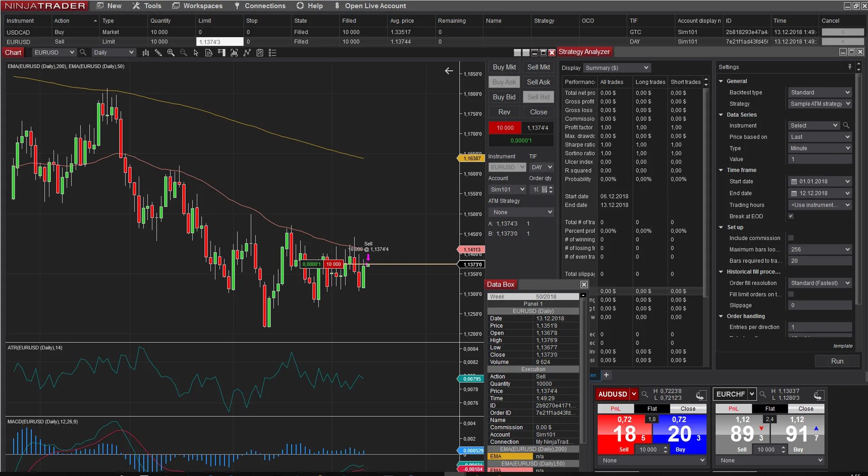Open the Strategies icon in the chart toolbar

tap(260, 53)
